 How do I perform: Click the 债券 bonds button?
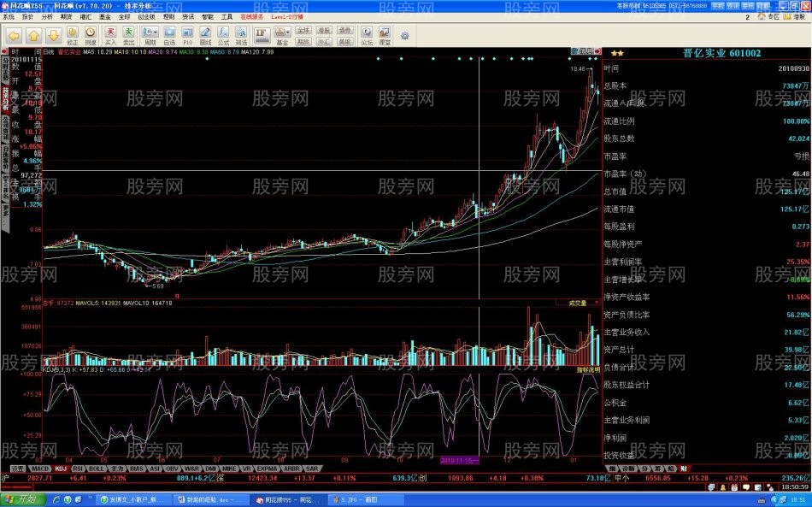tap(345, 31)
